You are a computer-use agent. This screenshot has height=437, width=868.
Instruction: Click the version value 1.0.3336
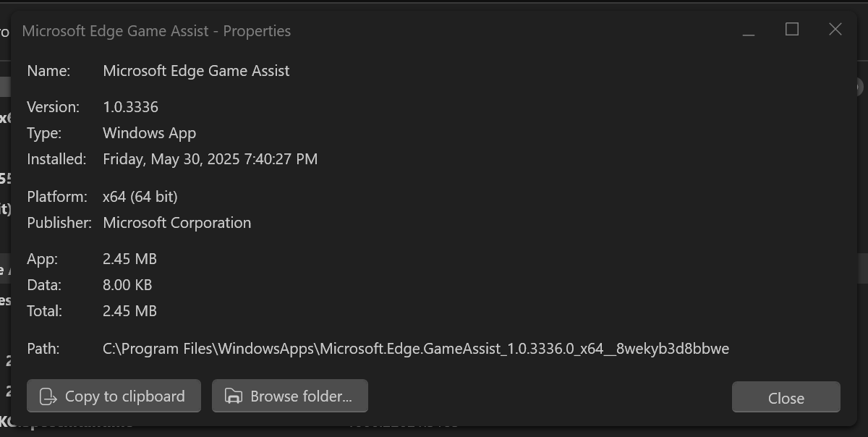130,107
